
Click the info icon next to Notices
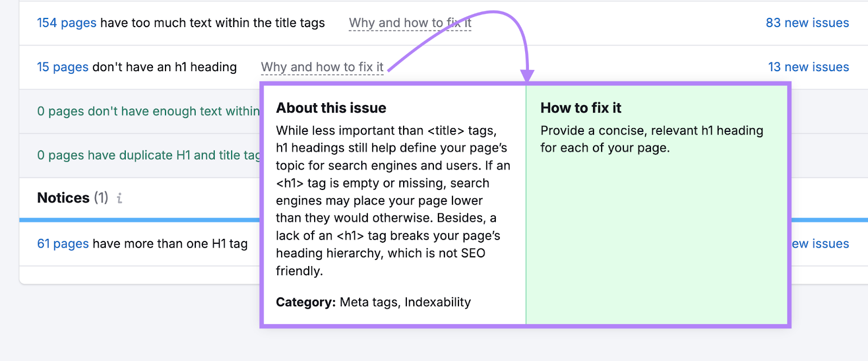pyautogui.click(x=119, y=198)
